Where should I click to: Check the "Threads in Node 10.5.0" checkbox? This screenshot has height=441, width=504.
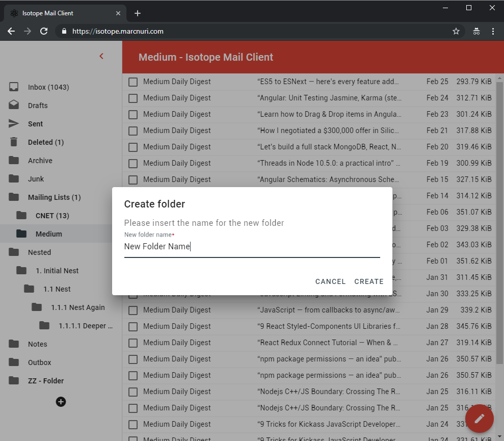[x=132, y=164]
